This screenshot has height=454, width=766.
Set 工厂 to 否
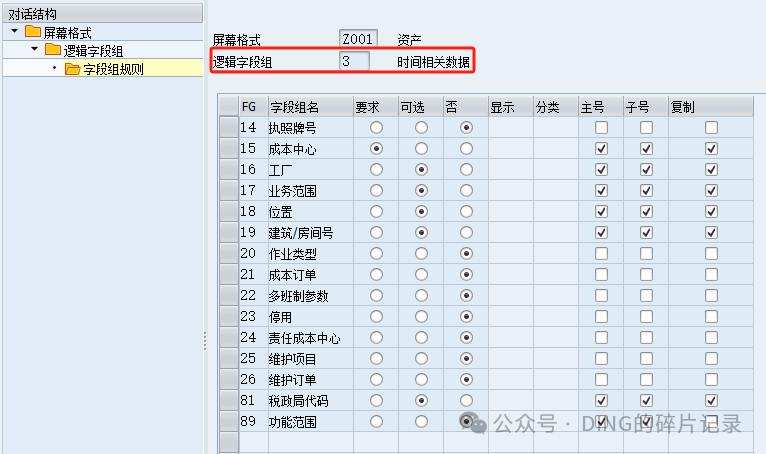[x=466, y=170]
